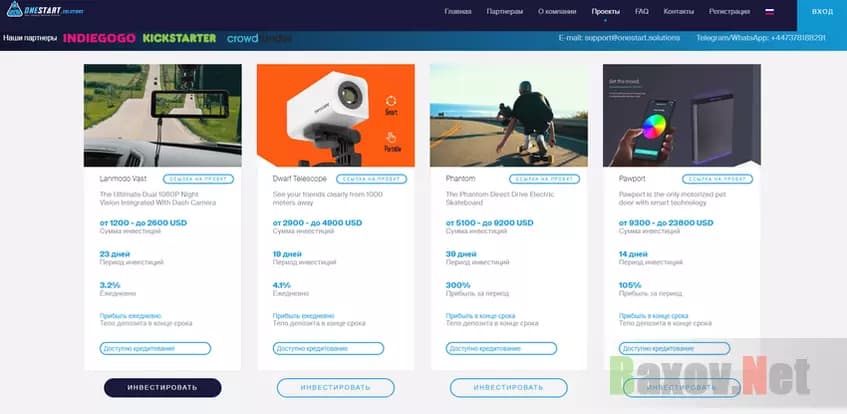Open the О компании menu item
This screenshot has width=847, height=414.
click(x=557, y=11)
